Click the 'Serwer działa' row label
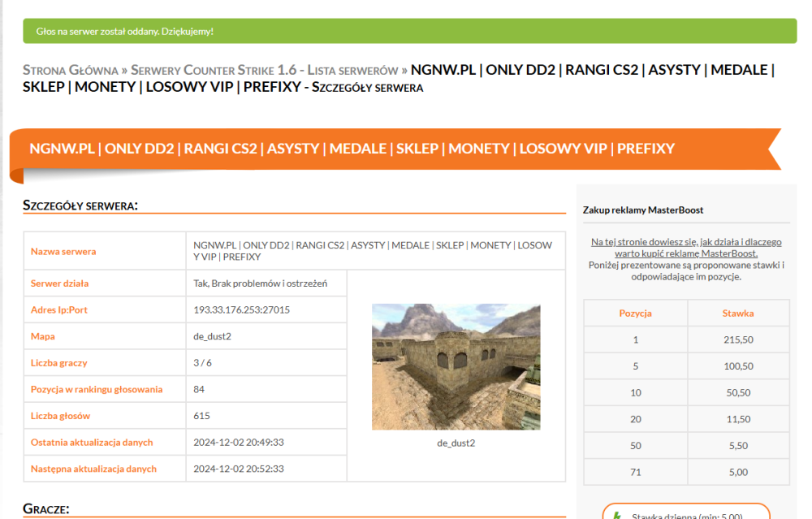 click(x=59, y=283)
